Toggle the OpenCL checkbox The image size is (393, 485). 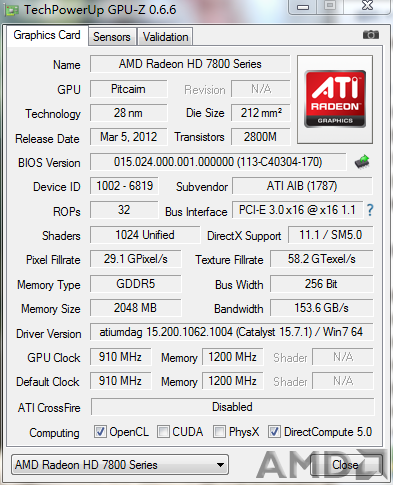coord(100,432)
